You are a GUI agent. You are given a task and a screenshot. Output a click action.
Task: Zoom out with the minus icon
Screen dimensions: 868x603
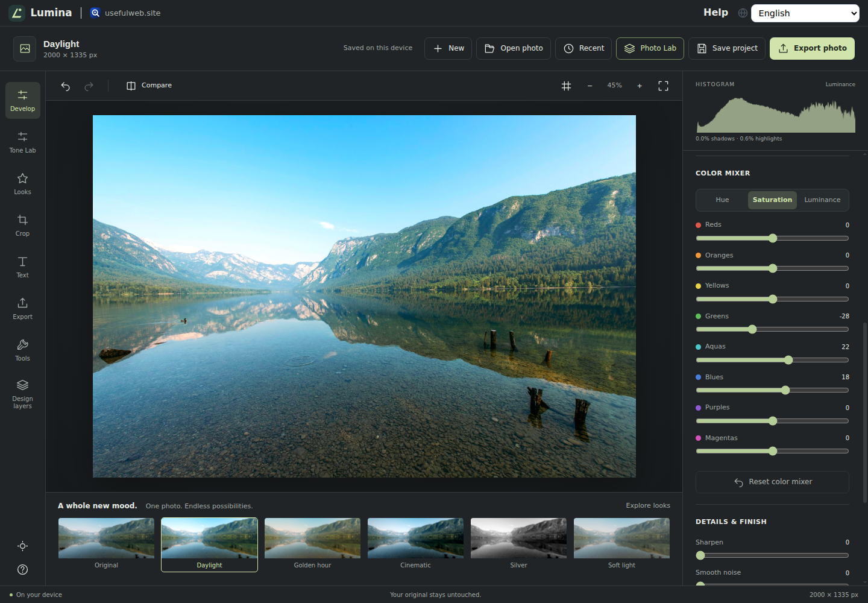click(590, 86)
